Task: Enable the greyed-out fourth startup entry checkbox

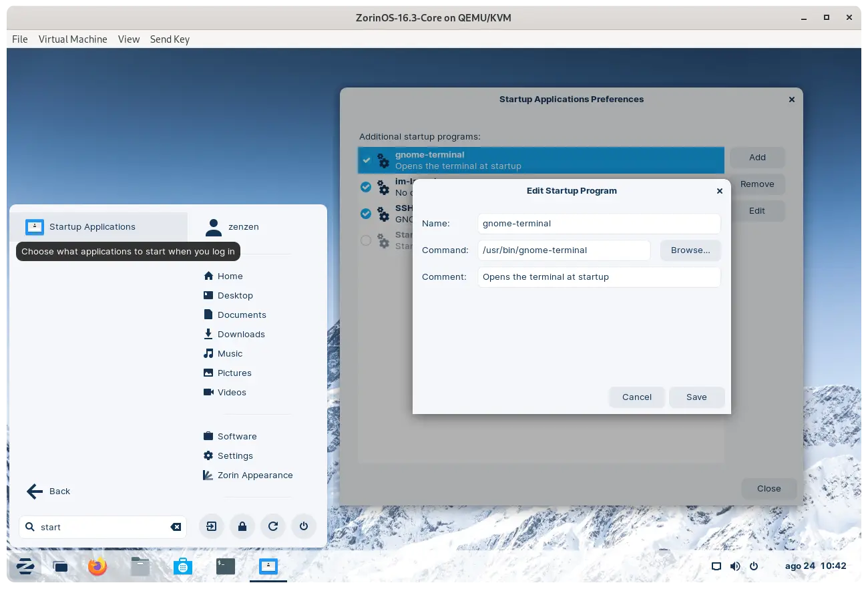Action: pyautogui.click(x=366, y=240)
